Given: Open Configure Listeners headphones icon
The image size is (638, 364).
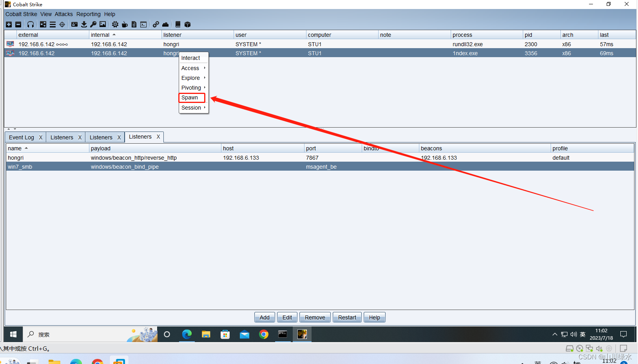Looking at the screenshot, I should click(31, 24).
